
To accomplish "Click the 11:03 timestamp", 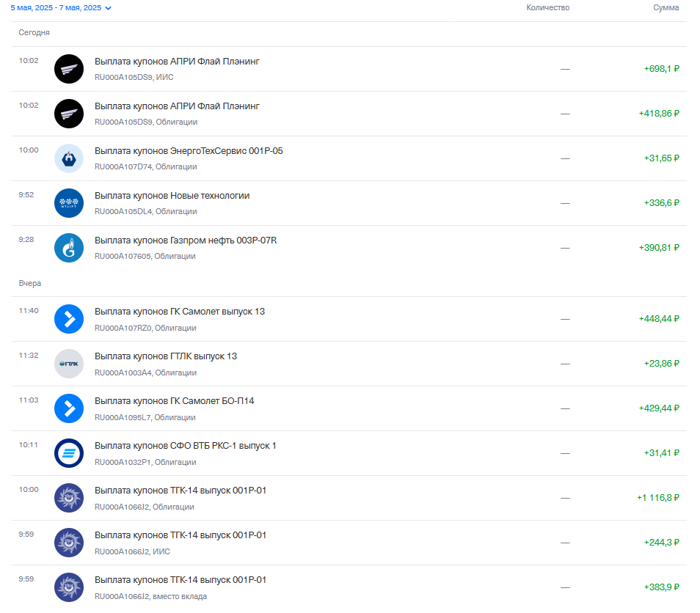I will [29, 400].
